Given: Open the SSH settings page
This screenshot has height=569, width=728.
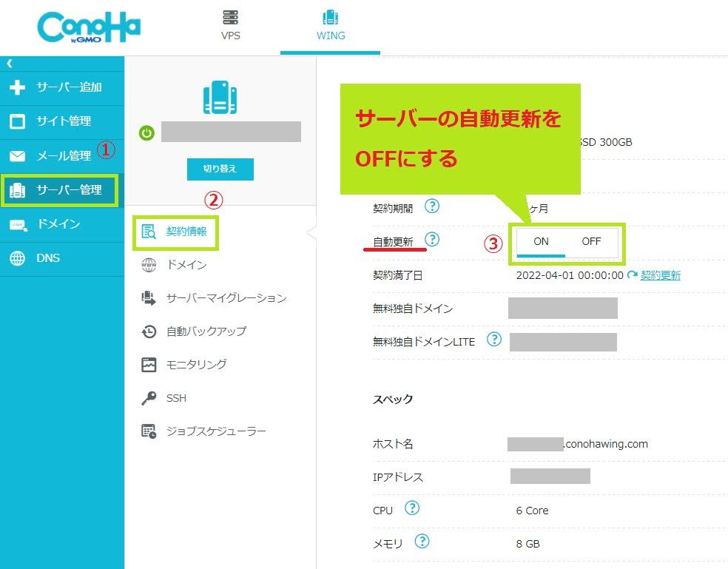Looking at the screenshot, I should tap(178, 398).
